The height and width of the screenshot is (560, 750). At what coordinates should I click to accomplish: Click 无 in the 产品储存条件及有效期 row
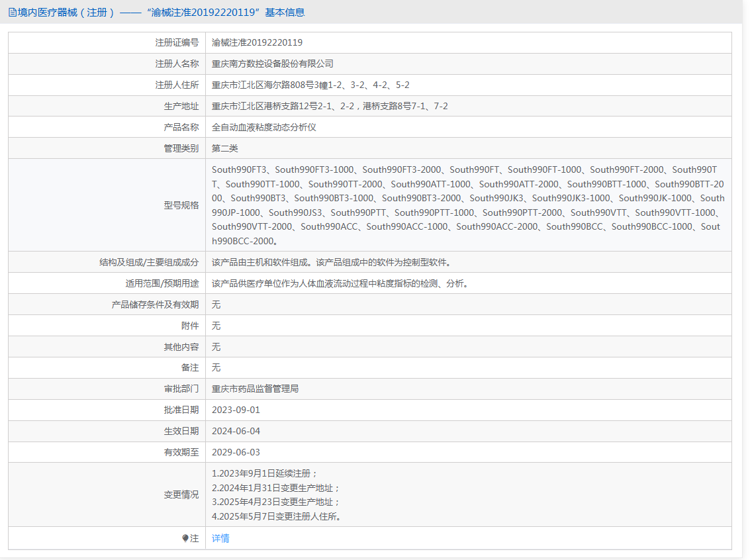point(216,304)
